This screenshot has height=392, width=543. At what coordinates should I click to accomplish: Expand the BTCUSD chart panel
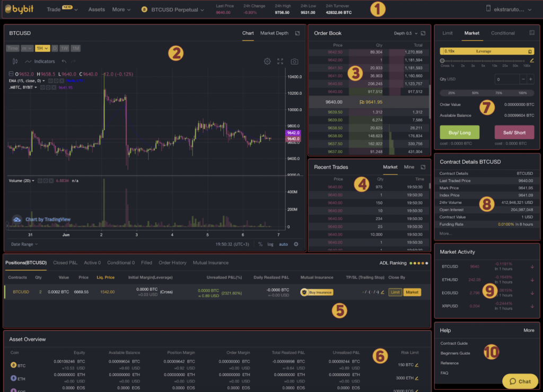click(297, 33)
